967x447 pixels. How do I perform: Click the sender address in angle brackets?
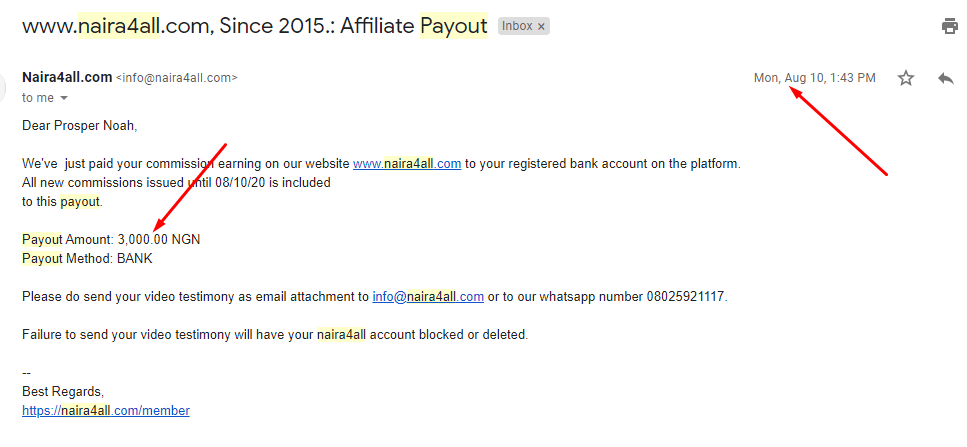(x=177, y=78)
